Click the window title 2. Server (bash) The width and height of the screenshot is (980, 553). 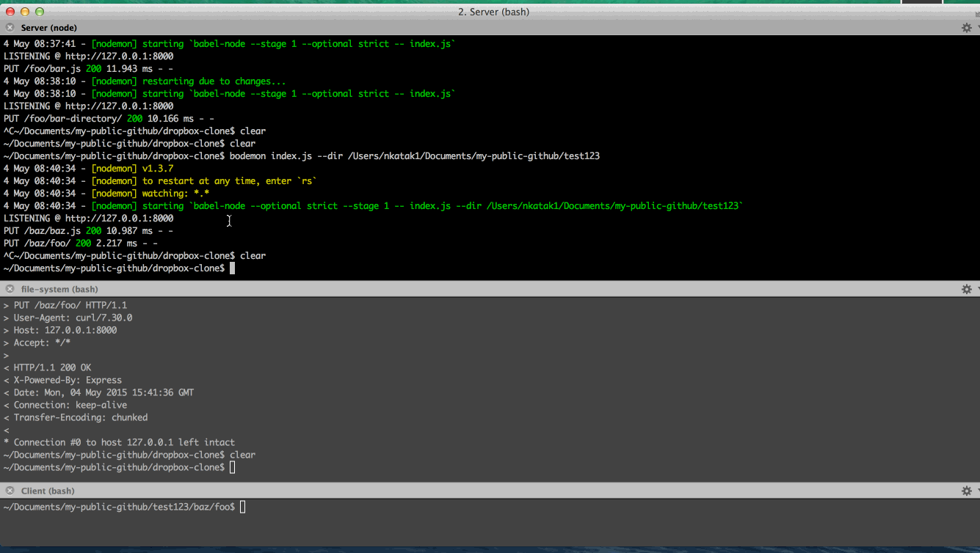coord(493,12)
